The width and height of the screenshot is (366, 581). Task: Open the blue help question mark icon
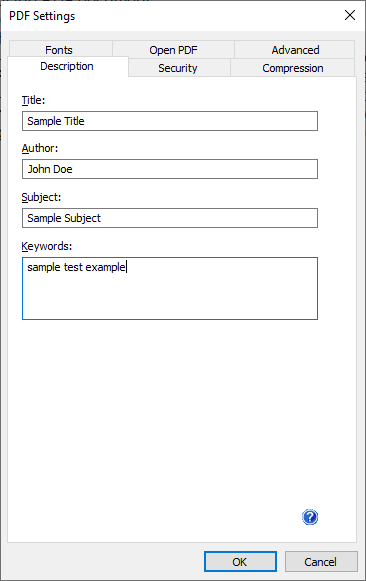tap(310, 517)
